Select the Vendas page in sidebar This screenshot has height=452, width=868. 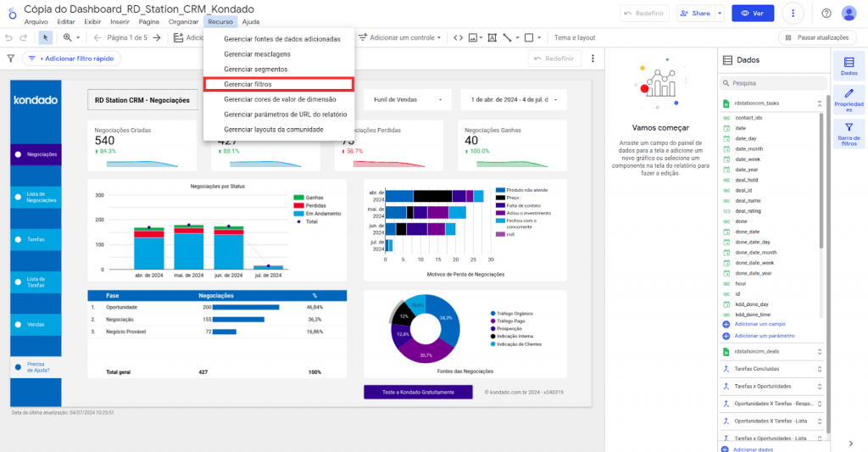(x=36, y=324)
